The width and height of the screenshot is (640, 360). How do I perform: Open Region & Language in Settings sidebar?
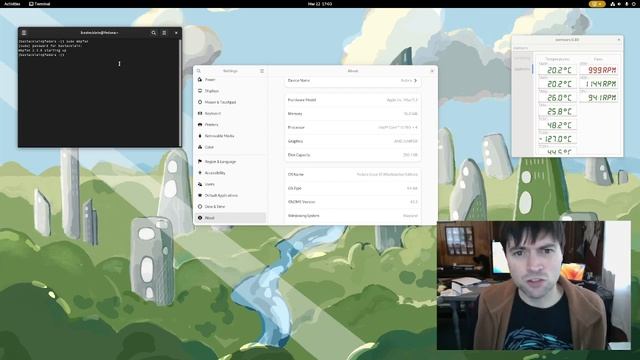click(x=230, y=162)
